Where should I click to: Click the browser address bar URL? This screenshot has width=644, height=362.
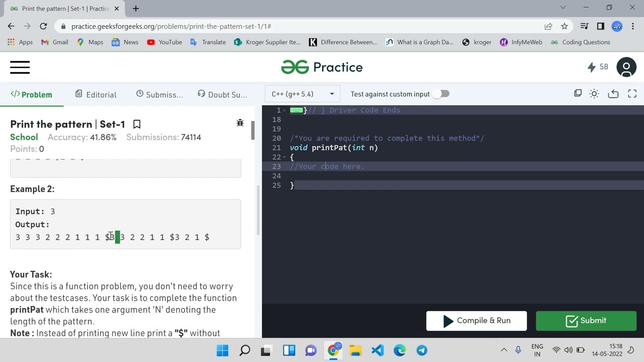pos(171,26)
